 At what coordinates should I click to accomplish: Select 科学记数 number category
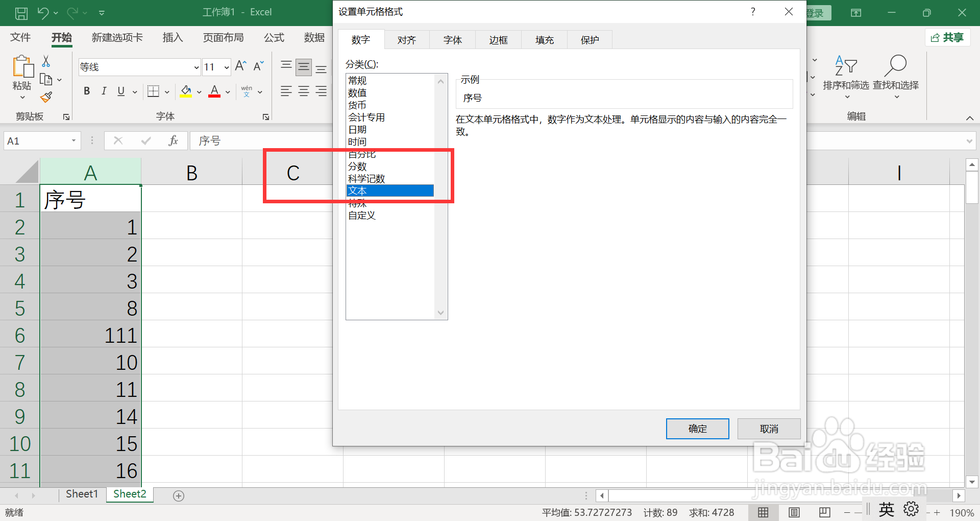[x=366, y=178]
